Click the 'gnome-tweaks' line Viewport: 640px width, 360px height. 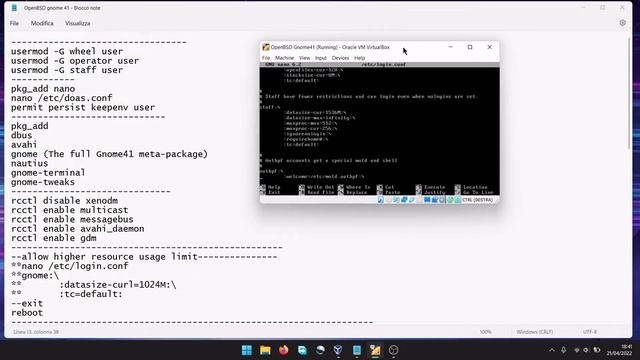click(43, 182)
